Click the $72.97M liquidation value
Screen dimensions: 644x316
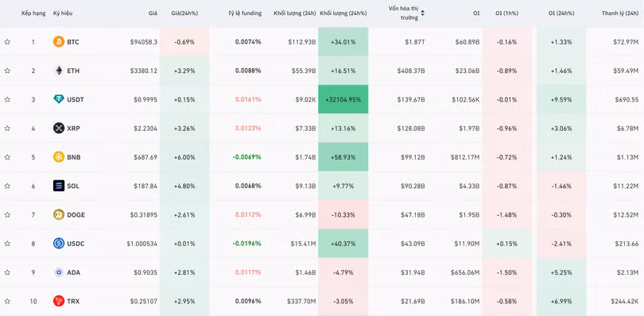pyautogui.click(x=627, y=42)
